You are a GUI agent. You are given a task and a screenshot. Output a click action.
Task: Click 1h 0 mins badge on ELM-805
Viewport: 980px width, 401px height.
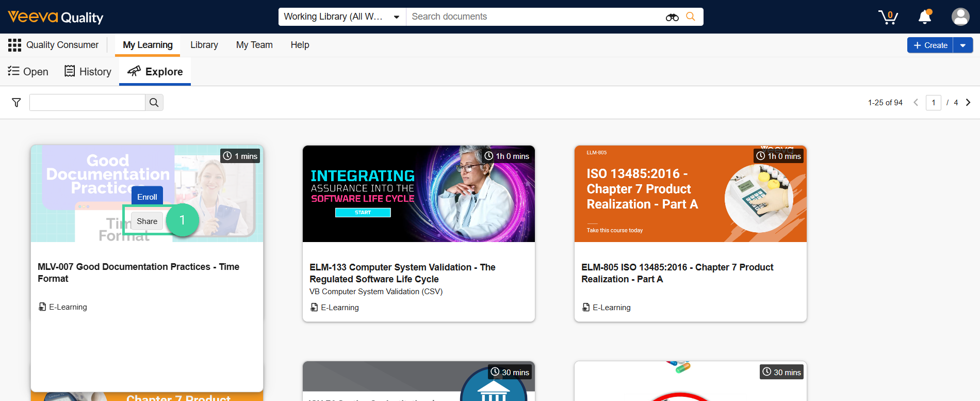pos(779,156)
